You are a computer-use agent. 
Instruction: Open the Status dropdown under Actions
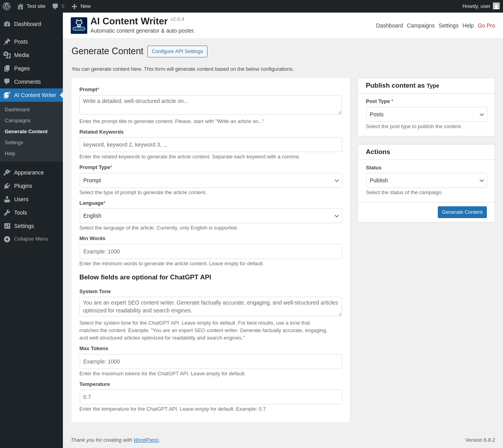point(427,180)
